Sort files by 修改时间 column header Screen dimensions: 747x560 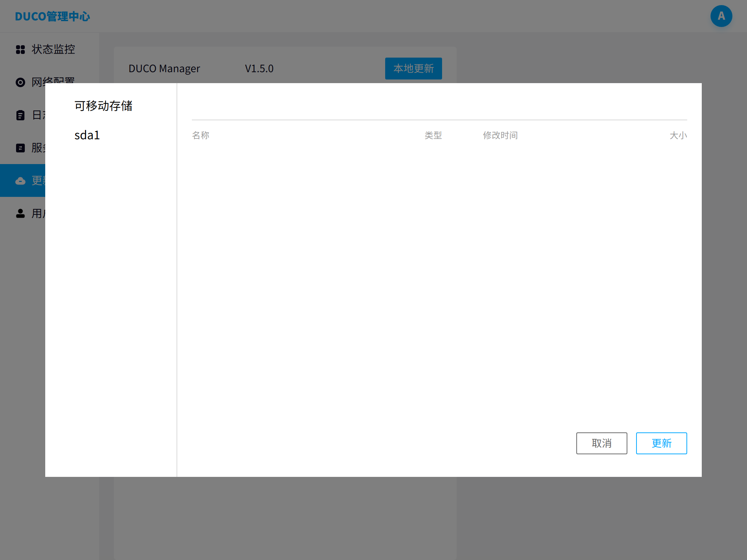click(x=500, y=135)
